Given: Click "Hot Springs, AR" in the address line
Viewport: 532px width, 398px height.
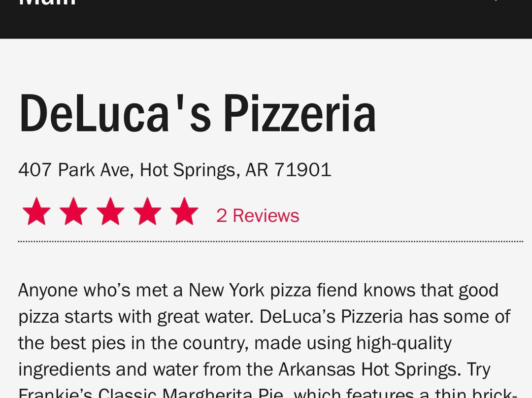Looking at the screenshot, I should (203, 170).
